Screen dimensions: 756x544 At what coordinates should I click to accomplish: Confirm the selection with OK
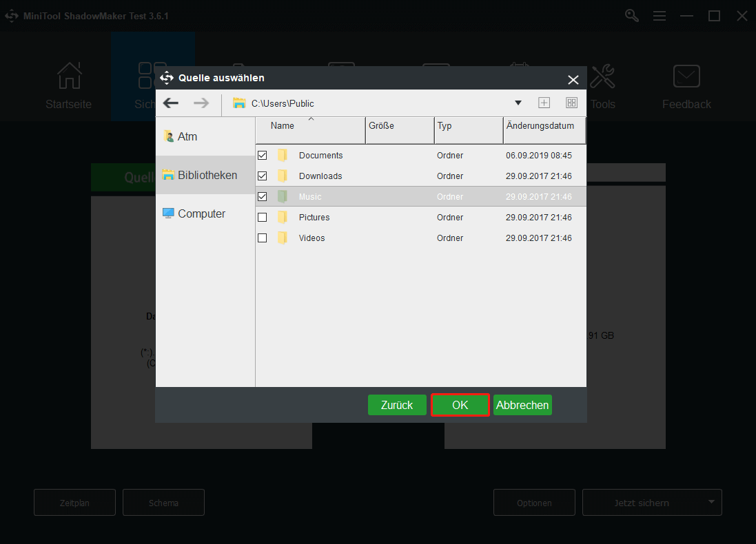[x=460, y=405]
